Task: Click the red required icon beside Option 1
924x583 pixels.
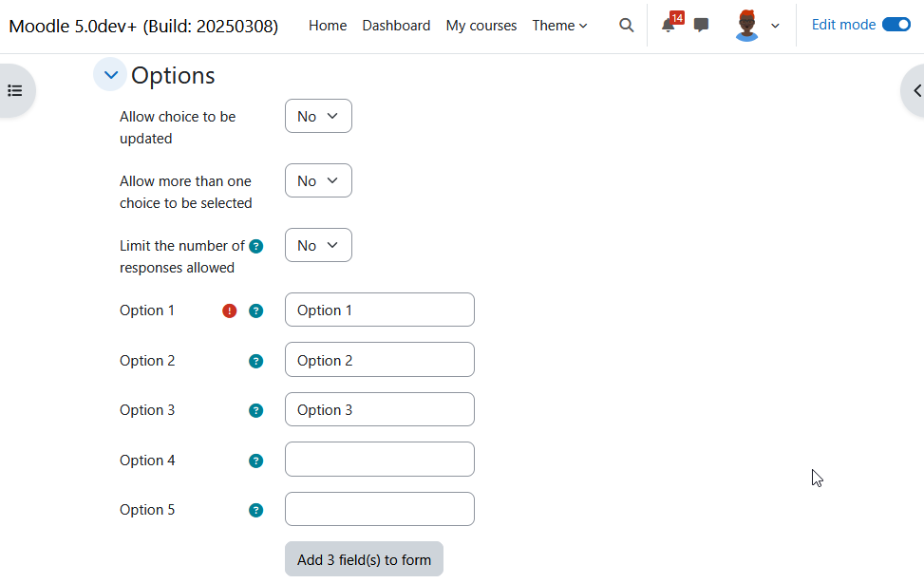Action: (229, 310)
